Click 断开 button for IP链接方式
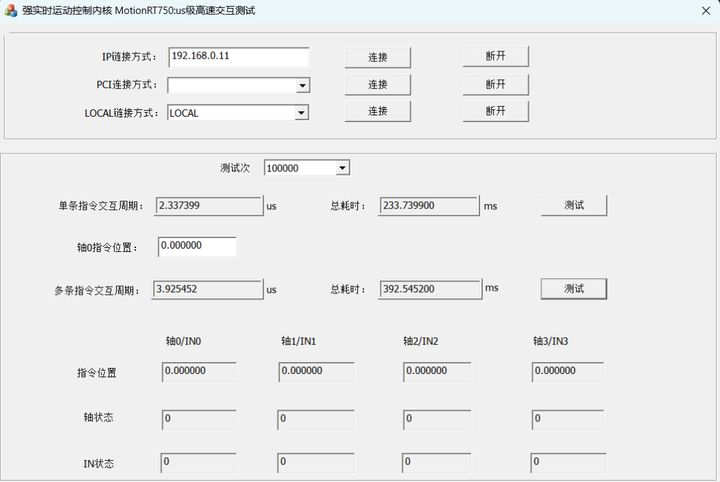Image resolution: width=720 pixels, height=482 pixels. point(495,57)
